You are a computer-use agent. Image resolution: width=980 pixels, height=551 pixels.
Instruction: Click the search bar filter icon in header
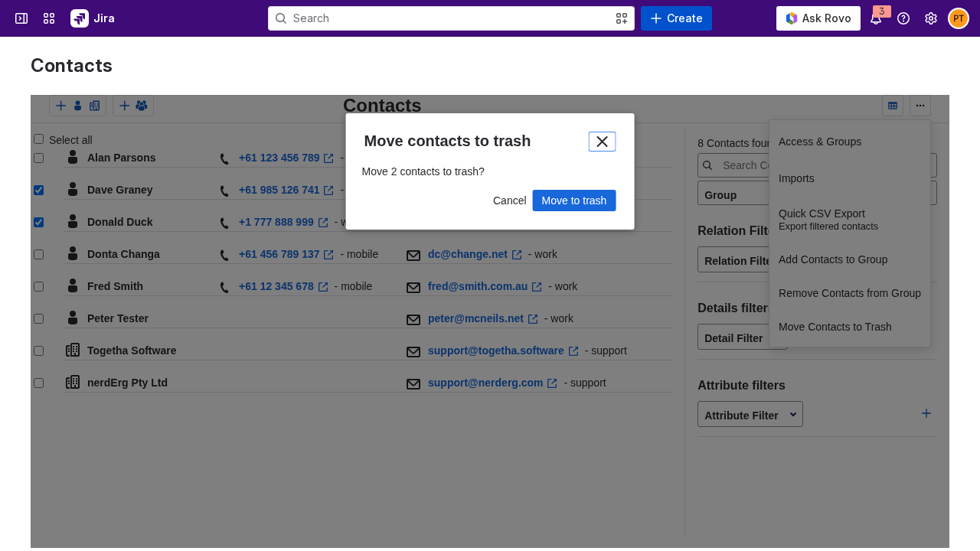pos(622,18)
